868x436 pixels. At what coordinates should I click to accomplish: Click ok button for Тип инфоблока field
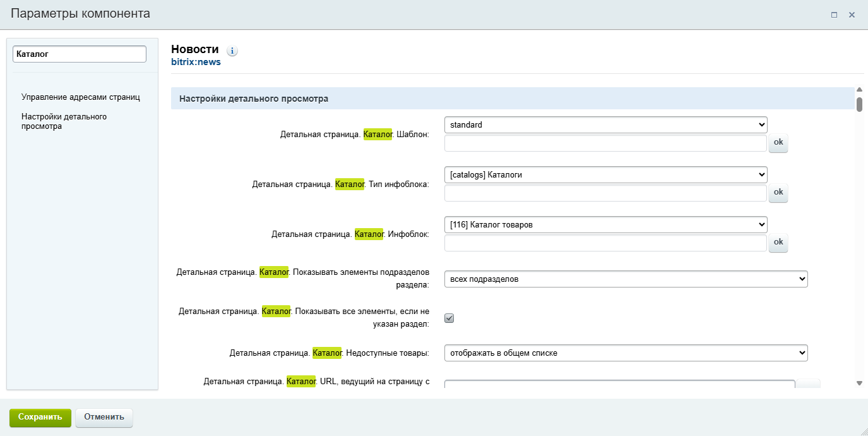(x=778, y=193)
